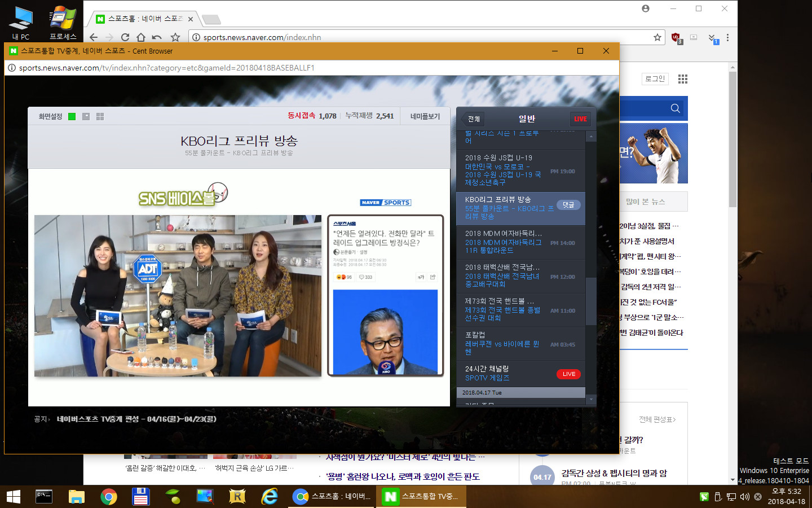
Task: Click main browser address bar URL
Action: click(262, 37)
